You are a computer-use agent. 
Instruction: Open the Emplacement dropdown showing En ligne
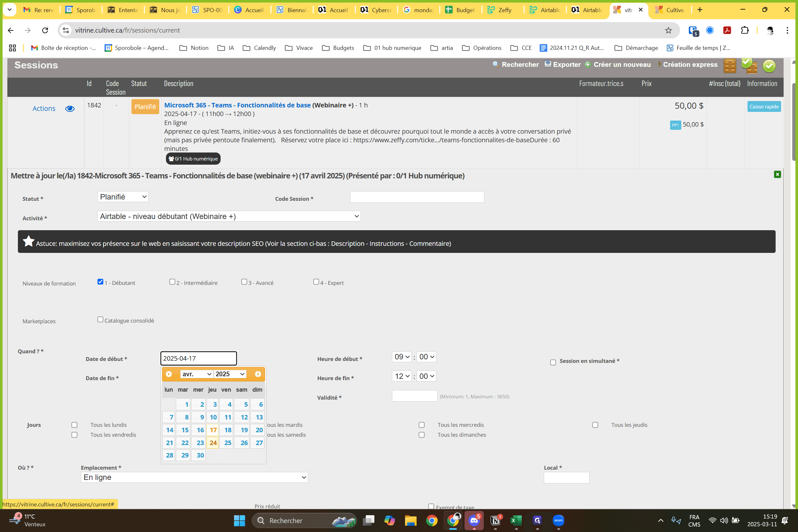point(194,477)
